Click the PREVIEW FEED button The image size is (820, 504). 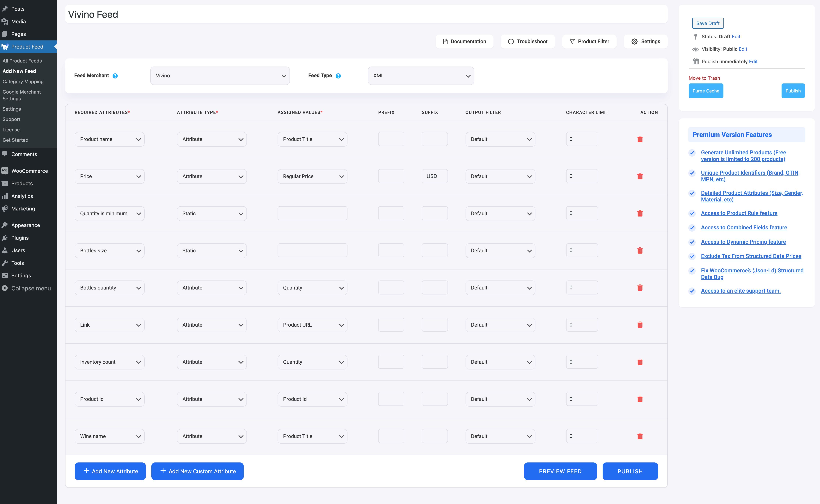(560, 471)
